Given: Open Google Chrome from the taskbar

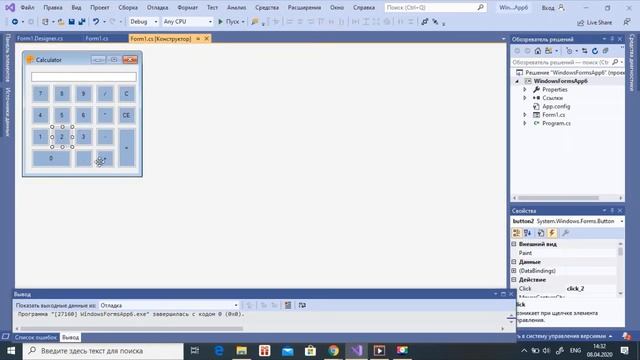Looking at the screenshot, I should 333,350.
